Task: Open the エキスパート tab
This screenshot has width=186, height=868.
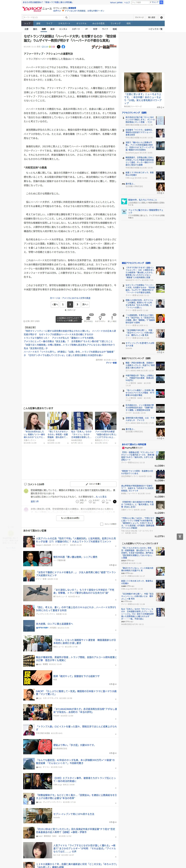Action: point(64,24)
